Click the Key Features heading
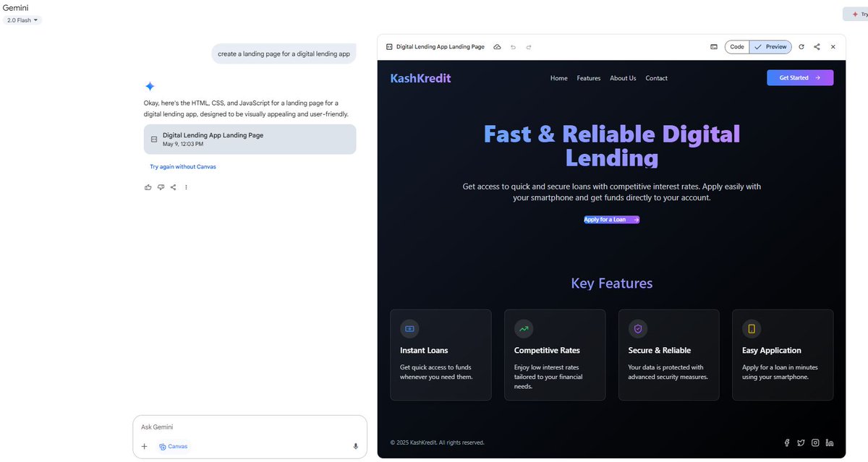 click(x=612, y=283)
